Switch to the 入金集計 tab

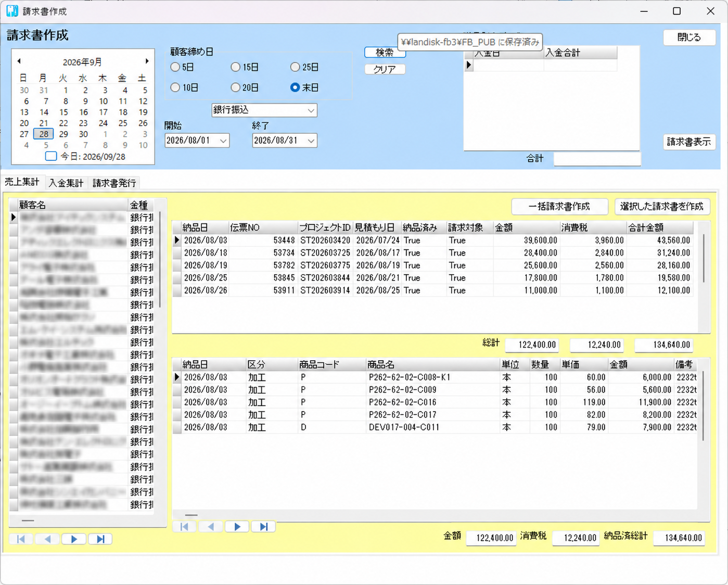click(x=66, y=183)
